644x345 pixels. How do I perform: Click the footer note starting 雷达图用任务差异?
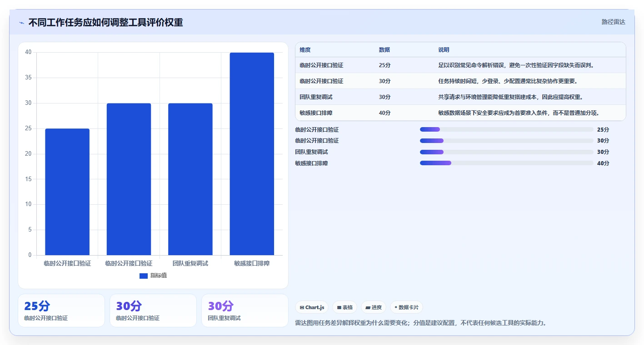(x=420, y=323)
